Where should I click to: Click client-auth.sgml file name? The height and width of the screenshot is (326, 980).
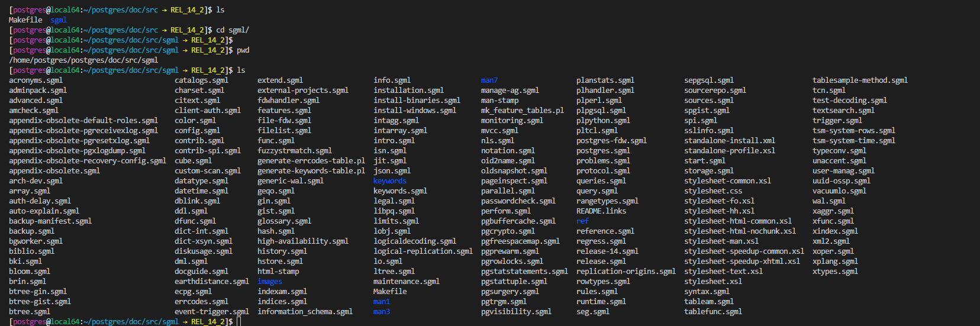[x=208, y=111]
